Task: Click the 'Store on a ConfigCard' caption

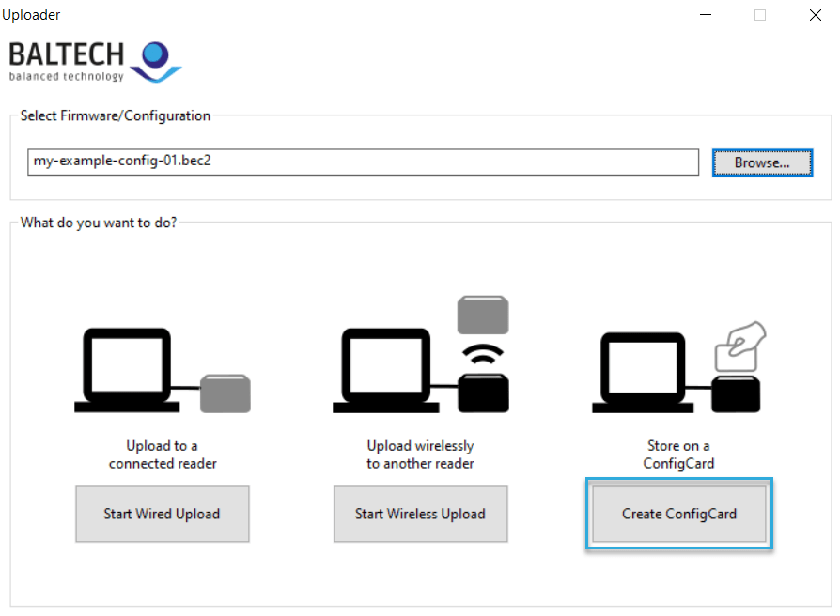Action: point(678,454)
